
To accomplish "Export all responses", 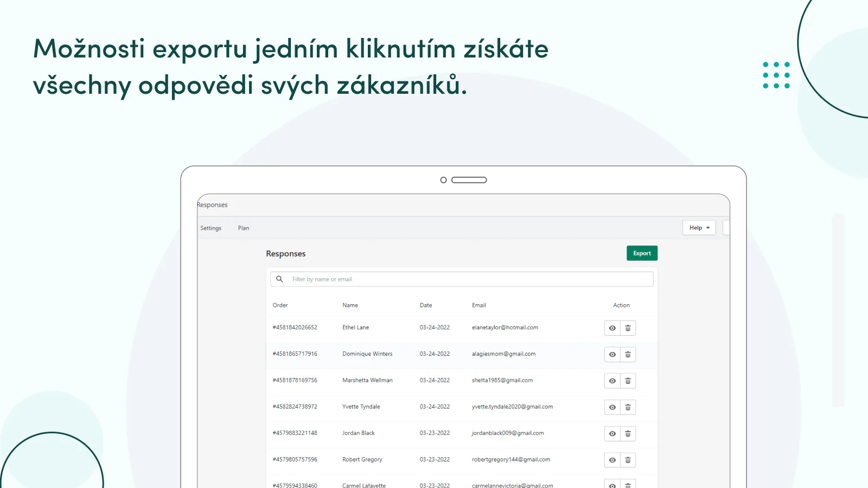I will tap(642, 253).
